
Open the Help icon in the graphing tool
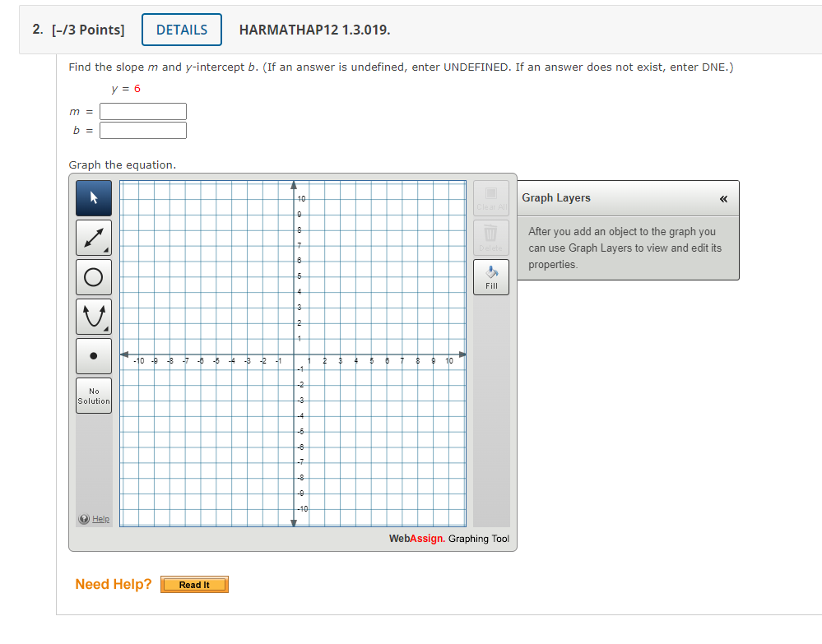(82, 518)
